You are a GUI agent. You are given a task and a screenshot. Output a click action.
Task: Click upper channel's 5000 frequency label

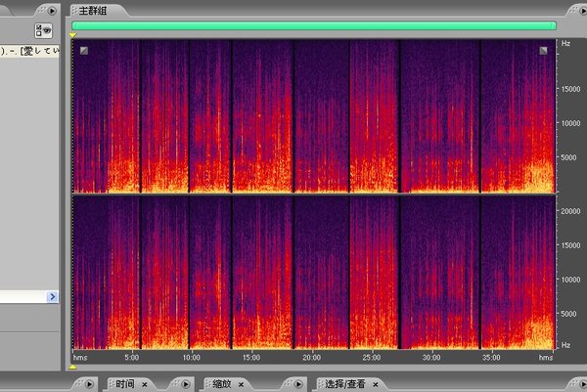pos(568,157)
